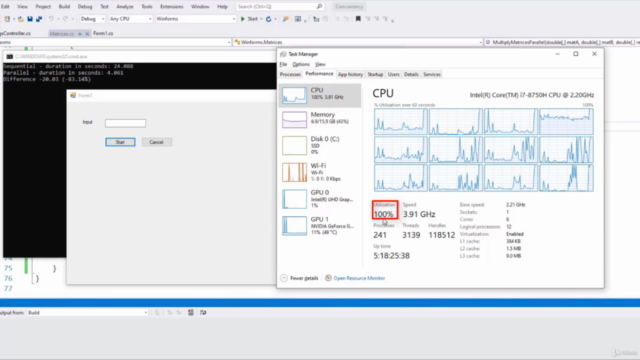Click the Undo arrow icon

(51, 19)
